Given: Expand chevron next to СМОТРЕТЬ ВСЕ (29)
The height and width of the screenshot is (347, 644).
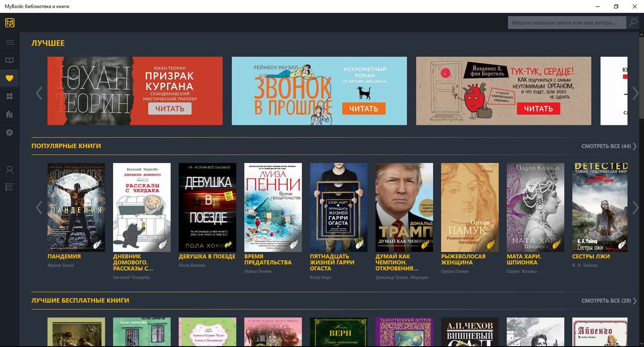Looking at the screenshot, I should tap(635, 301).
